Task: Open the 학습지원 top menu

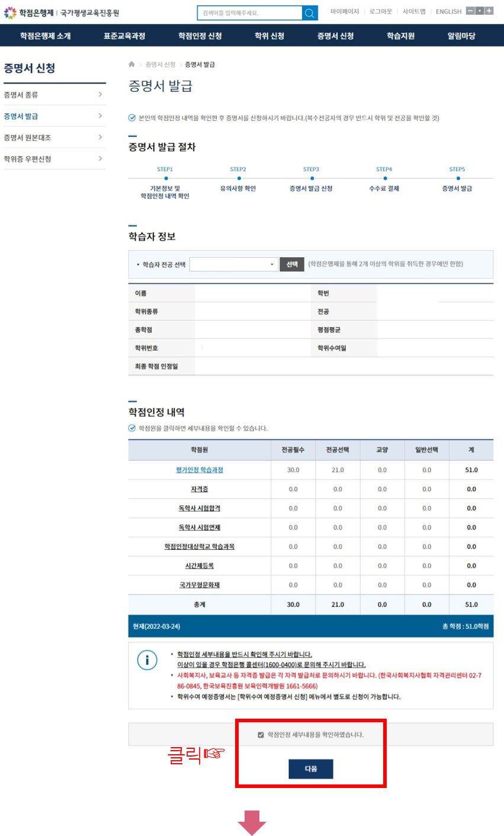Action: 401,36
